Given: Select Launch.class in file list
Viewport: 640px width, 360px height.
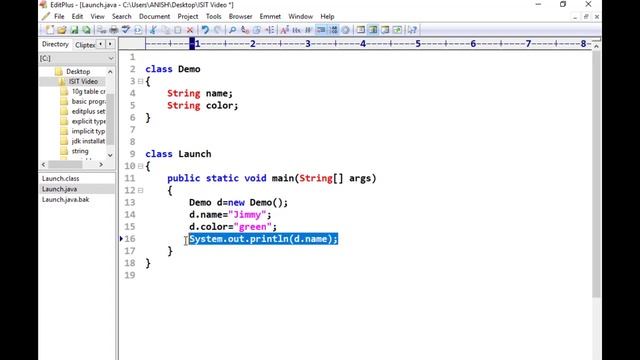Looking at the screenshot, I should point(60,178).
